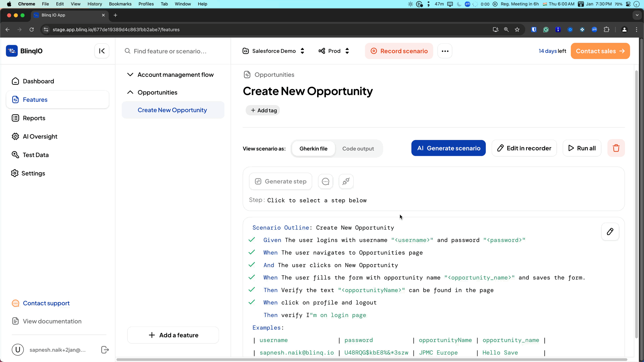Open the three-dots more options menu
Image resolution: width=644 pixels, height=362 pixels.
coord(445,51)
